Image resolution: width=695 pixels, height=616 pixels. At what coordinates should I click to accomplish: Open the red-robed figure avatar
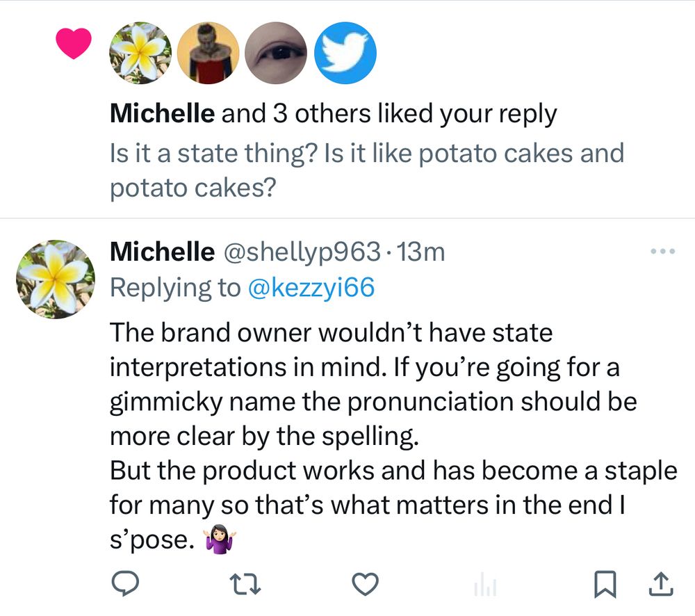point(209,52)
